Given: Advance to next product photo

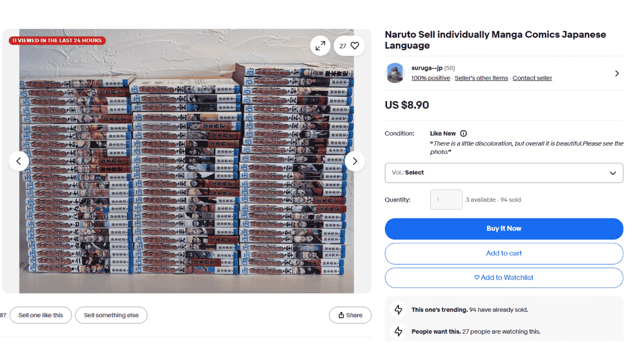Looking at the screenshot, I should coord(355,161).
